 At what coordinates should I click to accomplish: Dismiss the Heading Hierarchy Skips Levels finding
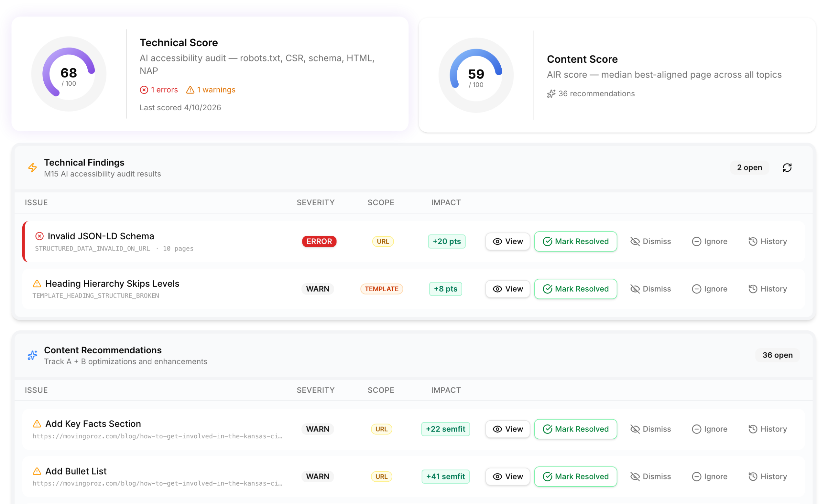(x=650, y=289)
